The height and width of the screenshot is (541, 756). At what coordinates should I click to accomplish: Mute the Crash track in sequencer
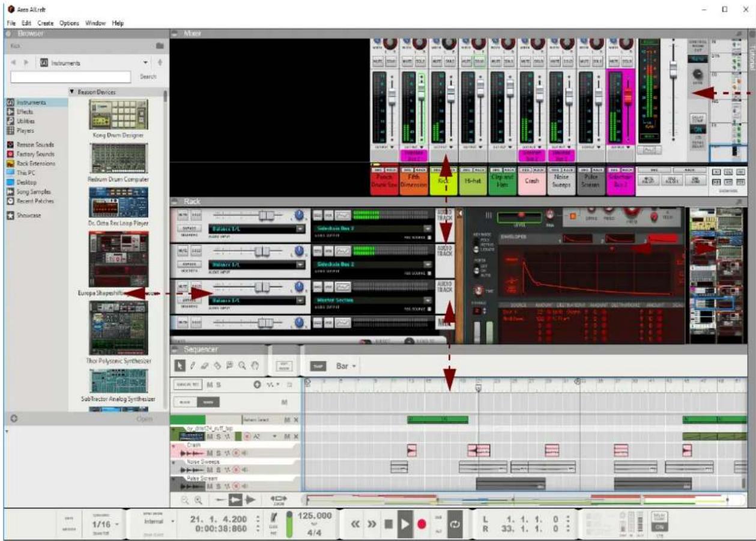tap(210, 452)
